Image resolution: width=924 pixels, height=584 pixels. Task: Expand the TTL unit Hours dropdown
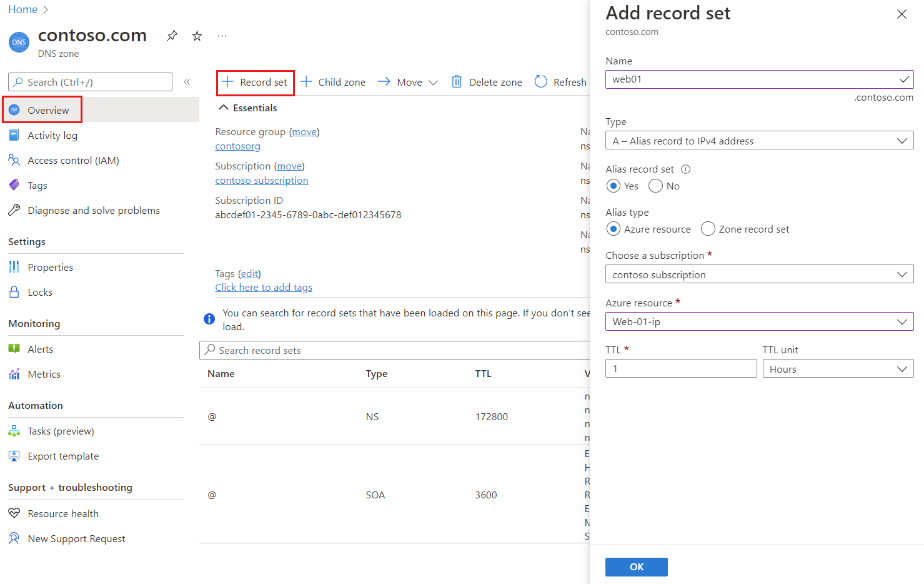click(x=838, y=369)
